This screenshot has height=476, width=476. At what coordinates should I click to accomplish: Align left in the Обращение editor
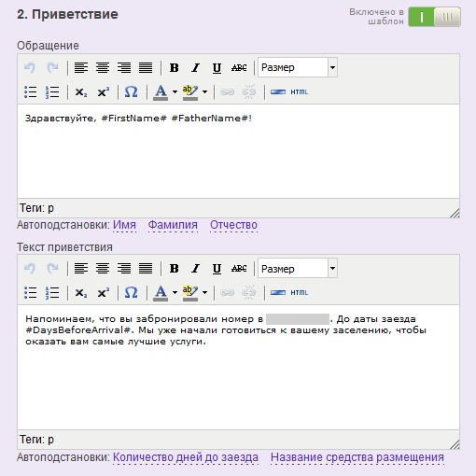point(81,67)
